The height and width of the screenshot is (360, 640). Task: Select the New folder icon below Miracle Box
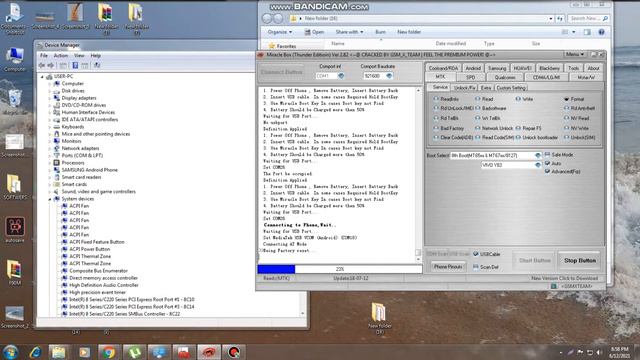pos(379,317)
